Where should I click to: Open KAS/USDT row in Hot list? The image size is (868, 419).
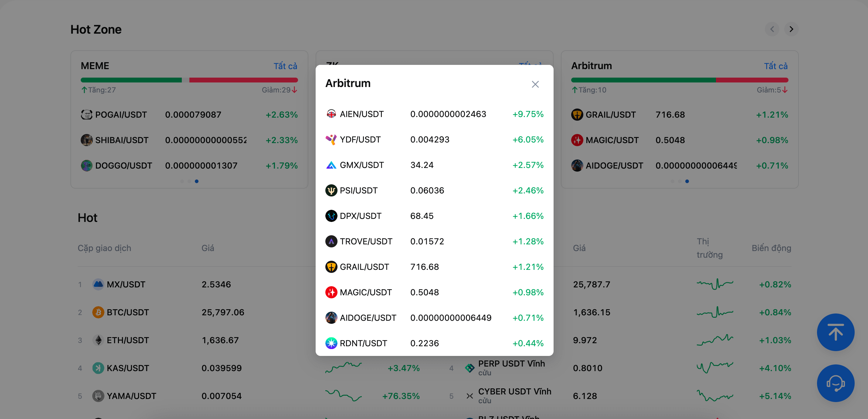[x=249, y=368]
